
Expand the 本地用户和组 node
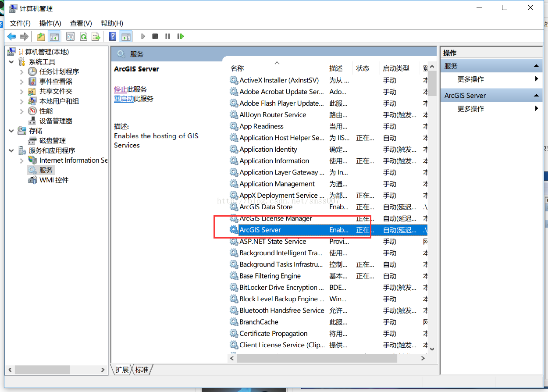[x=21, y=101]
